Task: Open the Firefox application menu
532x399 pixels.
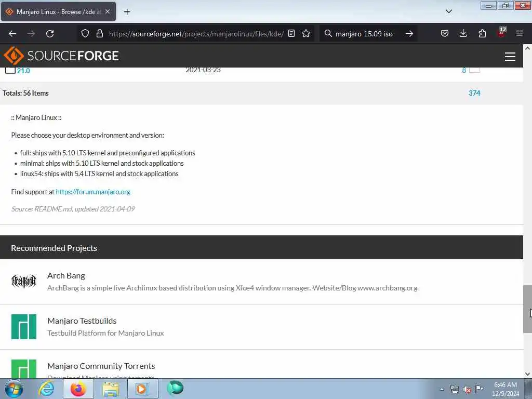Action: (520, 33)
